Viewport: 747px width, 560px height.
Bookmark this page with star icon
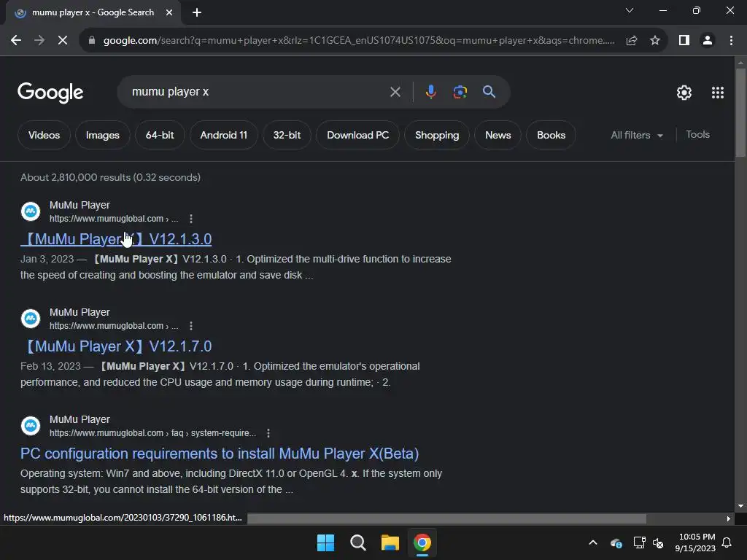(x=655, y=41)
